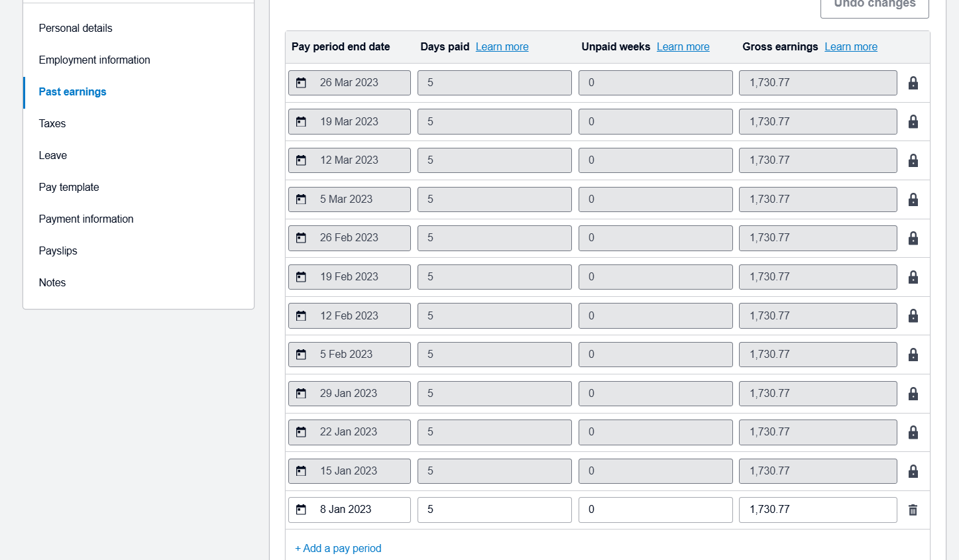Click Days paid field for 26 Feb 2023

pyautogui.click(x=494, y=238)
